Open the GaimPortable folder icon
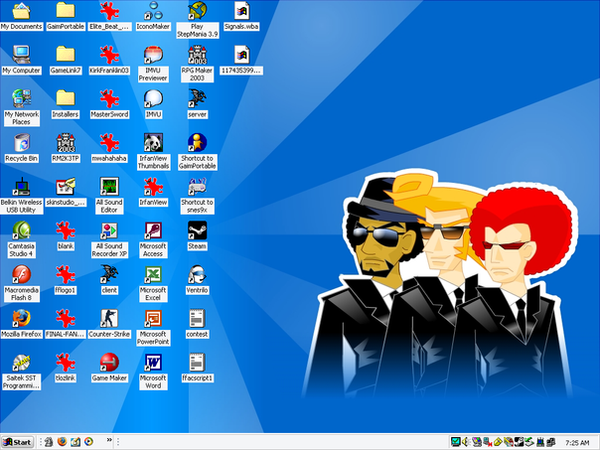The width and height of the screenshot is (600, 450). [65, 11]
